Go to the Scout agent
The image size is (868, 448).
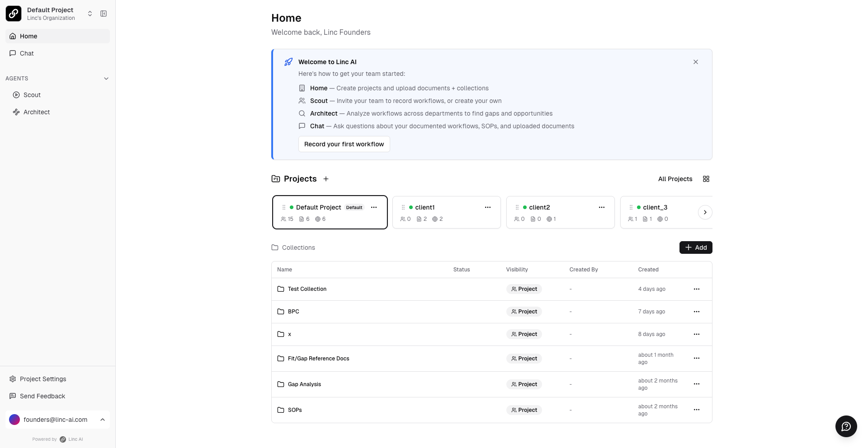[x=32, y=95]
